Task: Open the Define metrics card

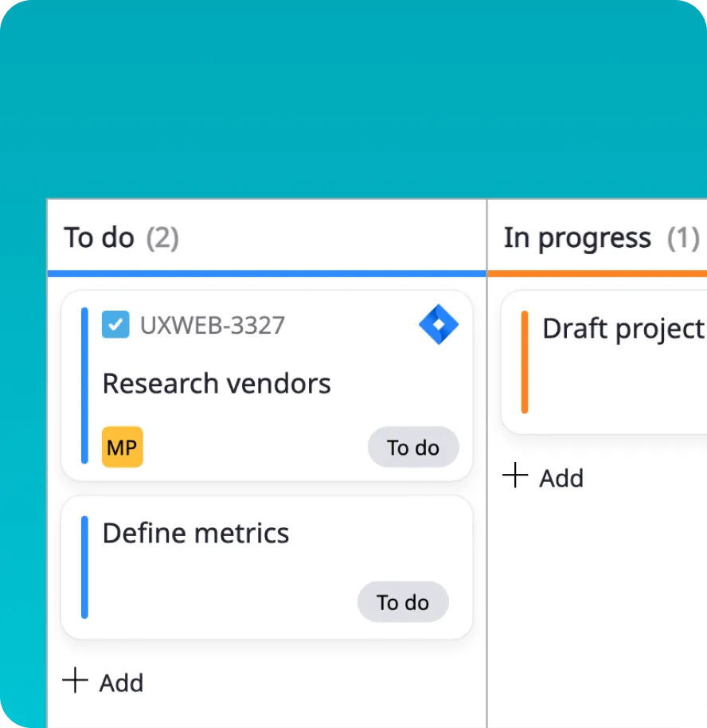Action: click(195, 533)
